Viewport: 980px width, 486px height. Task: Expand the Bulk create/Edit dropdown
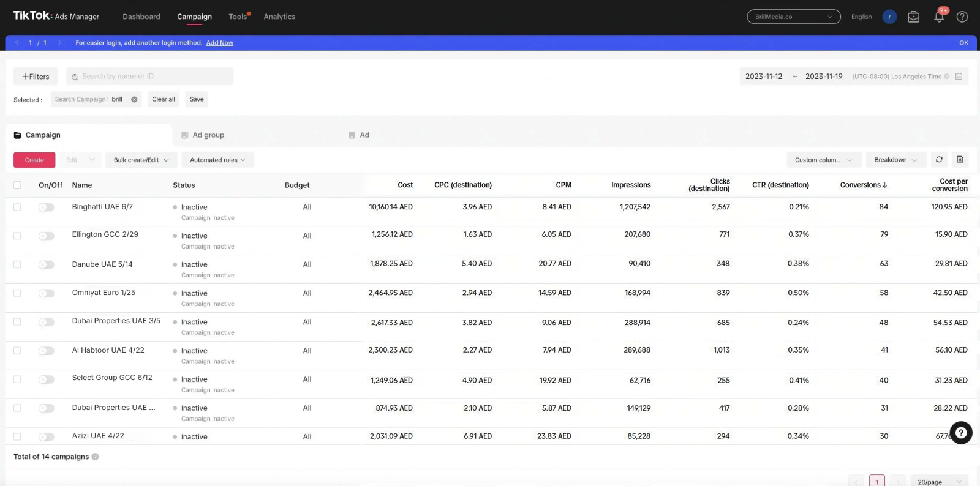pos(141,160)
